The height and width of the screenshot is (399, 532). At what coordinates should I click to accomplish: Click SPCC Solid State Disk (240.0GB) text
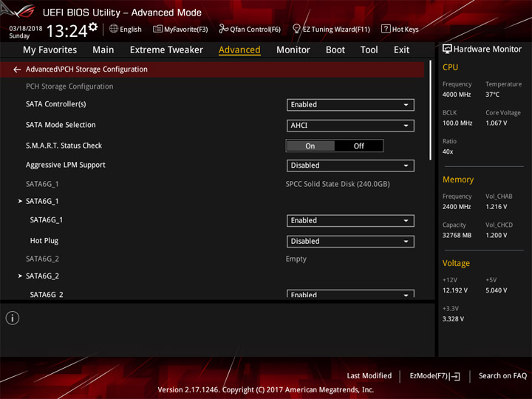338,184
